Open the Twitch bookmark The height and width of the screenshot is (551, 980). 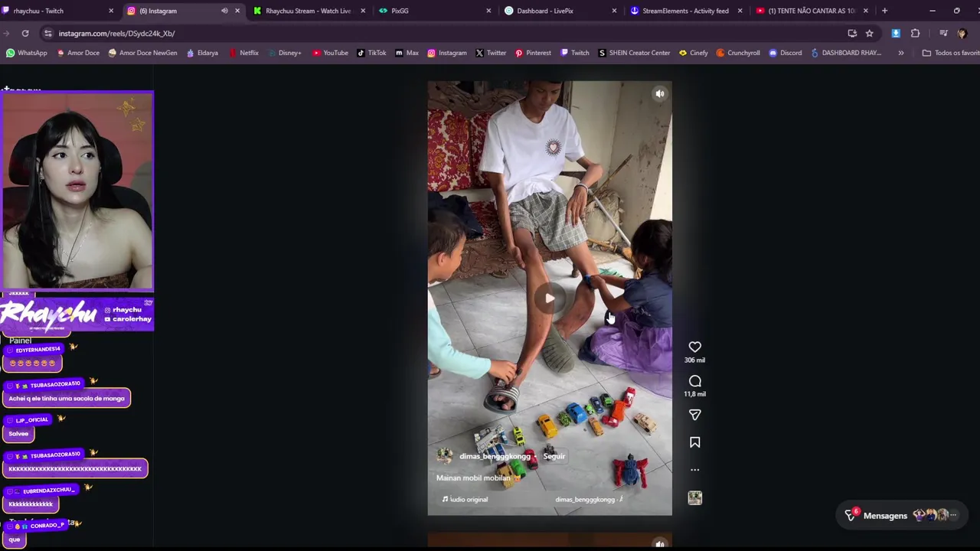(x=575, y=53)
